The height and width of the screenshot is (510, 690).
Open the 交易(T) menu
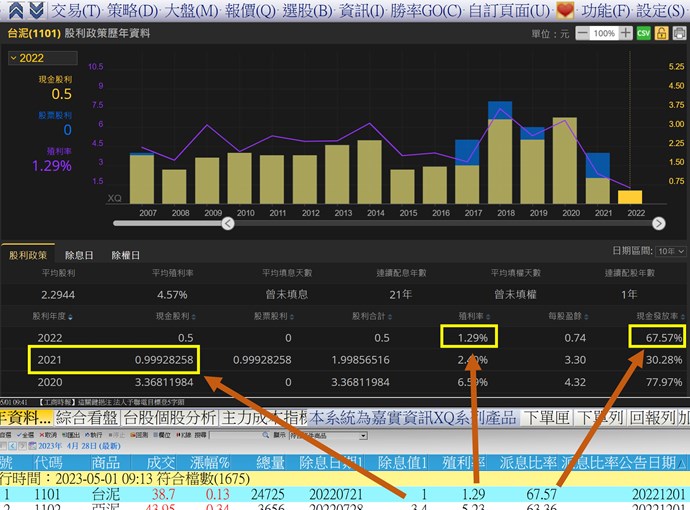[x=76, y=10]
